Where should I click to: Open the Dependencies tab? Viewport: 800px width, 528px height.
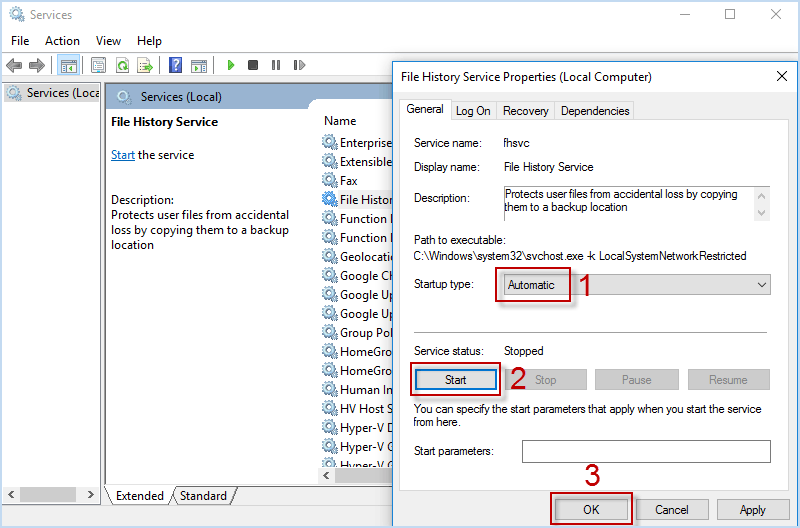click(595, 111)
